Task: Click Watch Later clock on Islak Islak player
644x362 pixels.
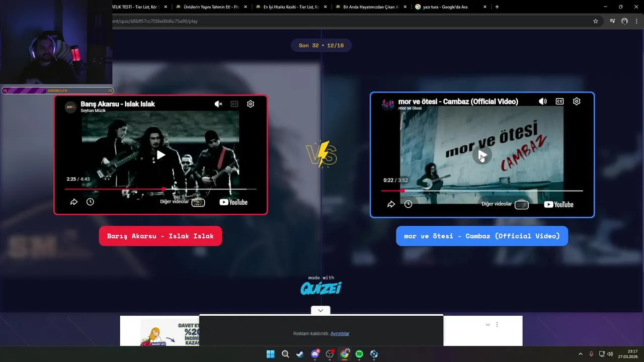Action: pyautogui.click(x=90, y=202)
